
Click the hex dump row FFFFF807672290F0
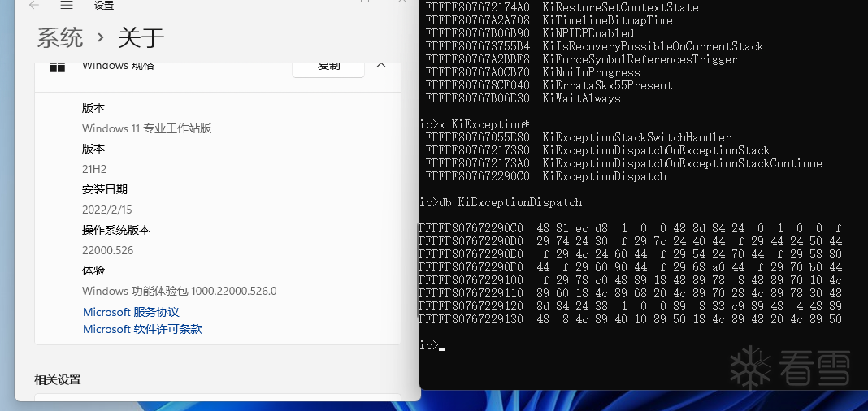click(631, 267)
